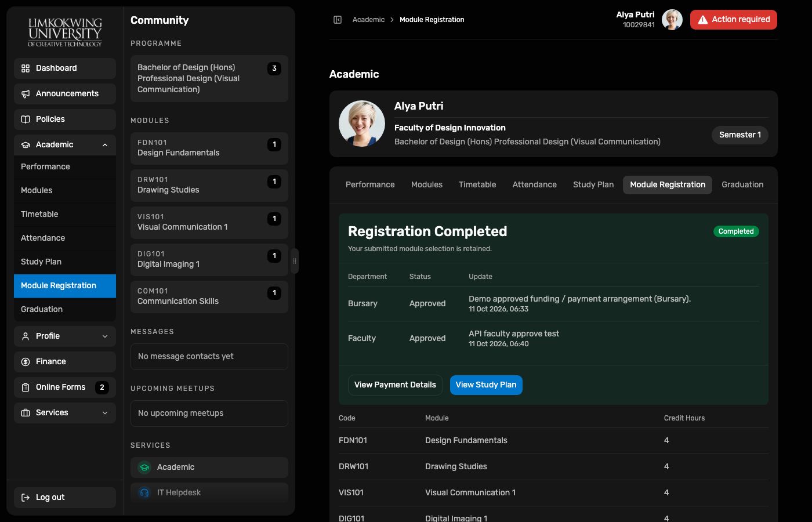Click the community panel resize handle

point(295,261)
